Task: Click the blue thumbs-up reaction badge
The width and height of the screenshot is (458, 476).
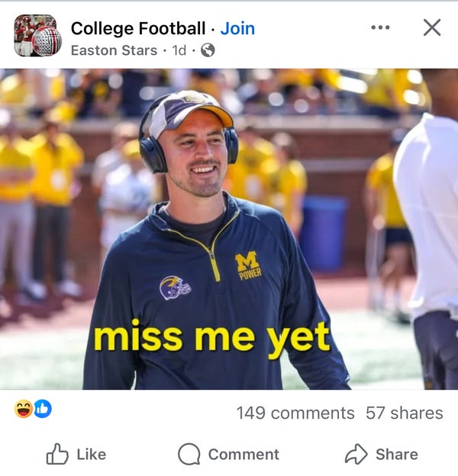Action: (x=43, y=409)
